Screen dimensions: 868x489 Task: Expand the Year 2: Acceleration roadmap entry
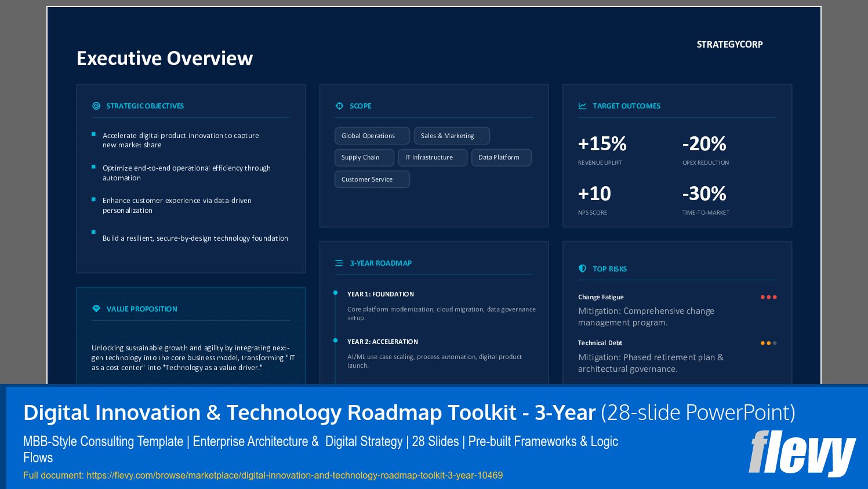pyautogui.click(x=383, y=341)
